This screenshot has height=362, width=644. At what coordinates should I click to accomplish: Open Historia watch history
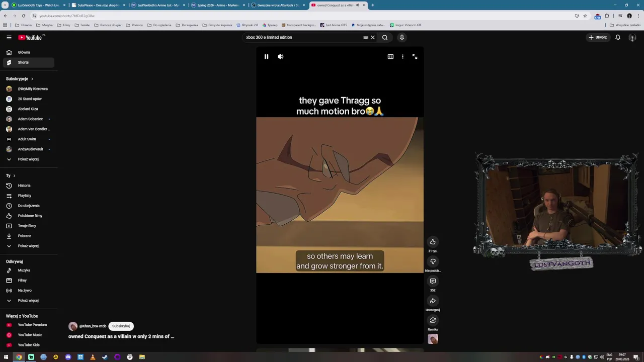[x=28, y=186]
